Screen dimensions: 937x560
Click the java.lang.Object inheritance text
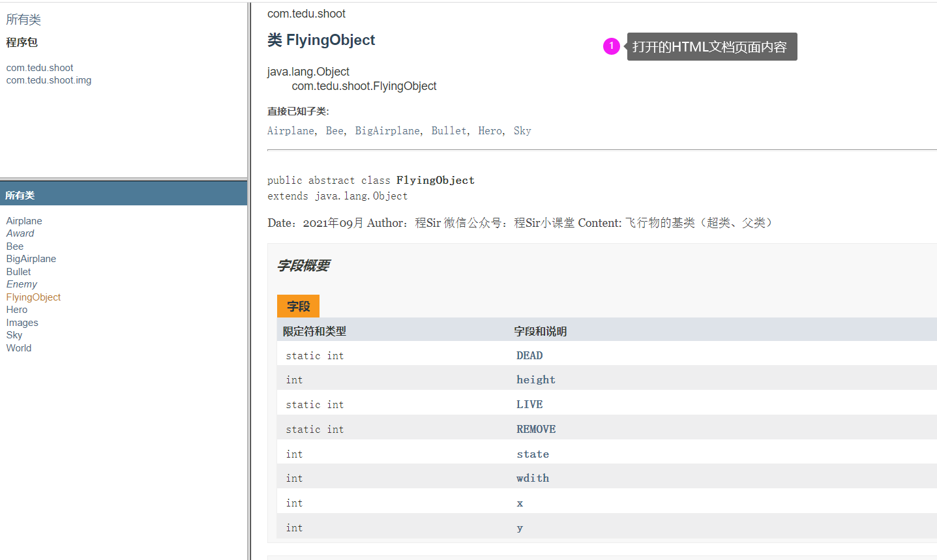(x=308, y=72)
